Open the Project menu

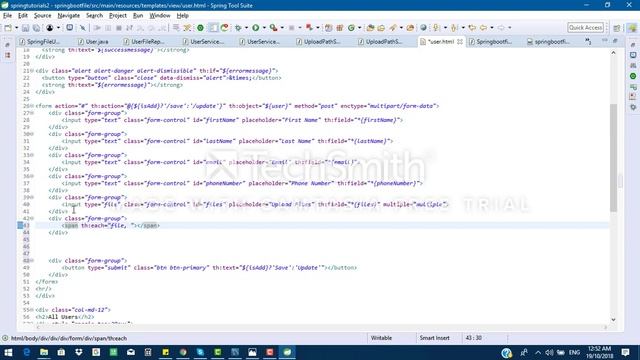118,16
